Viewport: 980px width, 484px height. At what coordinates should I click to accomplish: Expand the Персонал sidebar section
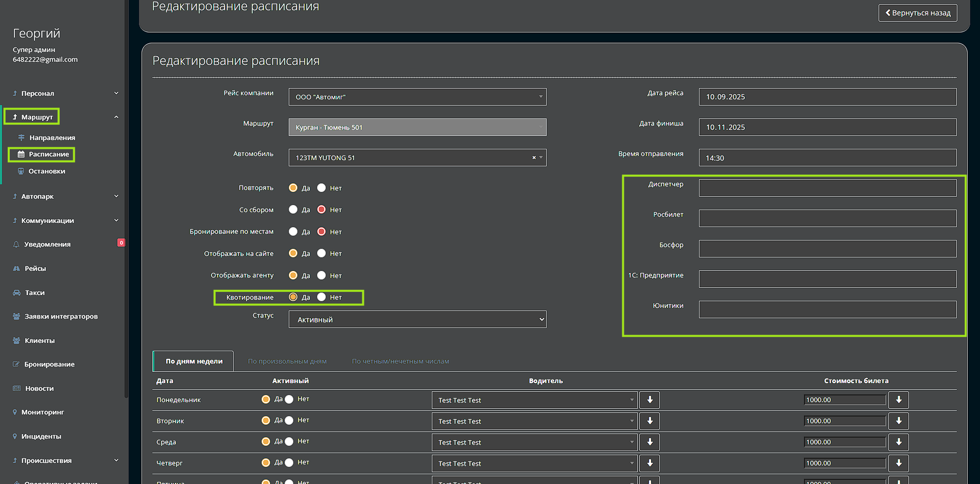pos(65,93)
